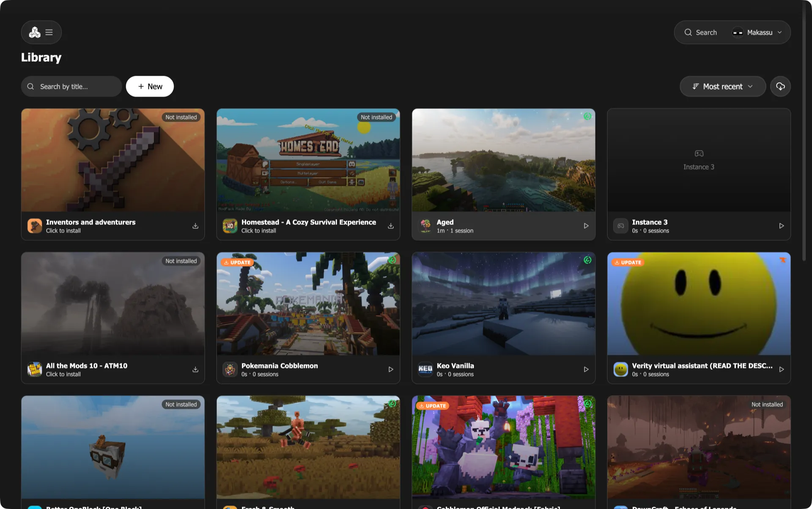Create a new instance with the New button

click(x=150, y=86)
